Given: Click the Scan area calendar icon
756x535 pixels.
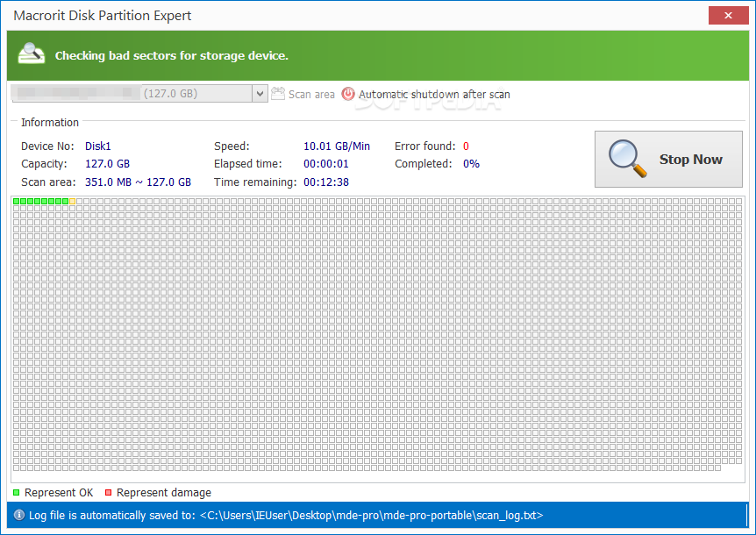Looking at the screenshot, I should pos(278,94).
